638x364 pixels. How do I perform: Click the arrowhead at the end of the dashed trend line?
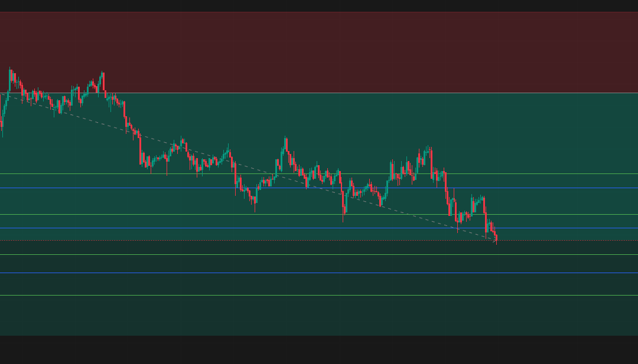pos(495,241)
